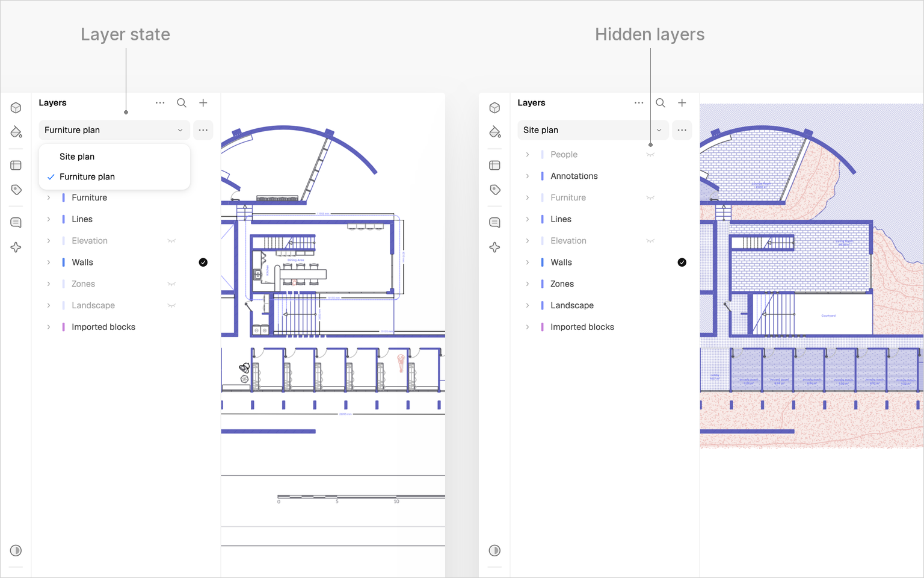
Task: Click the blue color bar of right Landscape layer
Action: tap(542, 305)
